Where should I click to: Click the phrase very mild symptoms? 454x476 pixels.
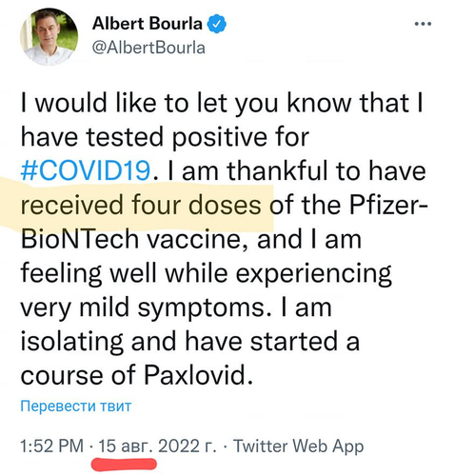(142, 308)
